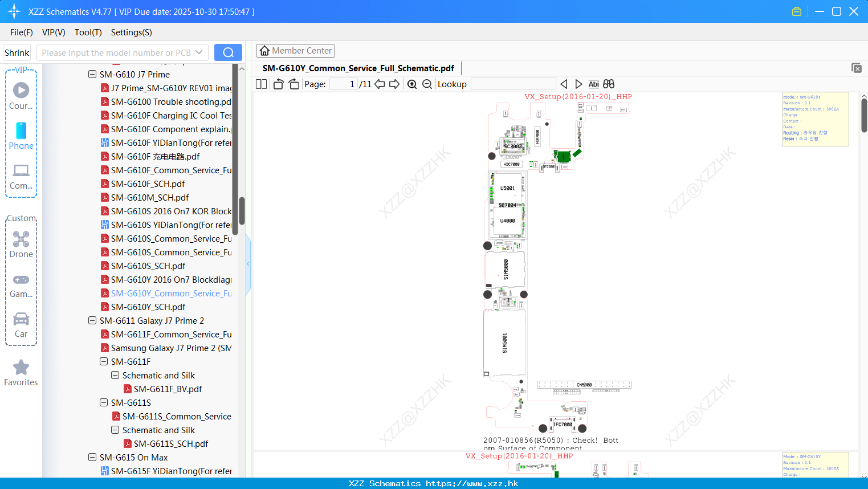The height and width of the screenshot is (489, 868).
Task: Zoom in on the schematic
Action: [x=412, y=84]
